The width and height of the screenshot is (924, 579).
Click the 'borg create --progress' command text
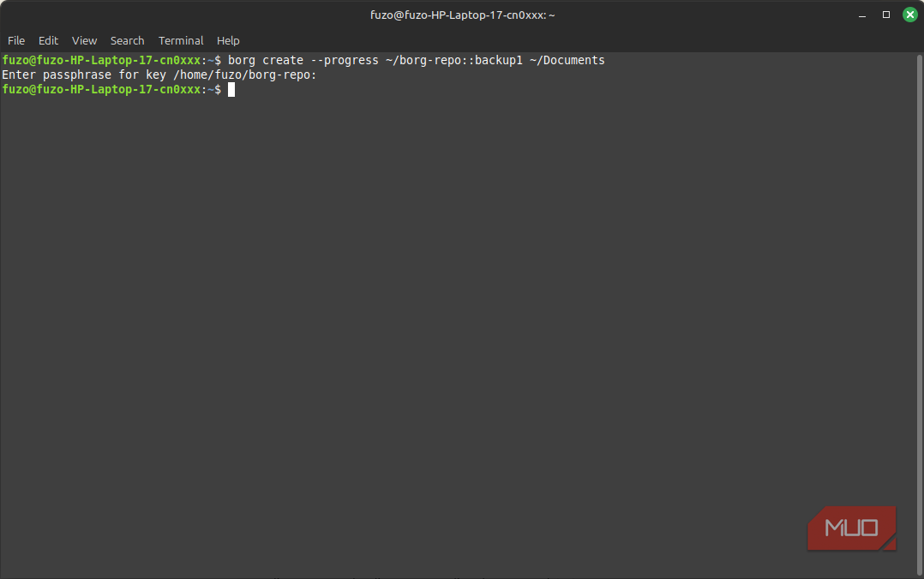pyautogui.click(x=303, y=60)
